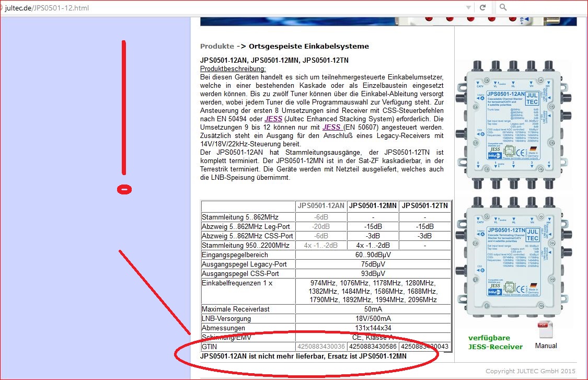Click the second JESS link before EN 50607
588x380 pixels.
pyautogui.click(x=331, y=126)
